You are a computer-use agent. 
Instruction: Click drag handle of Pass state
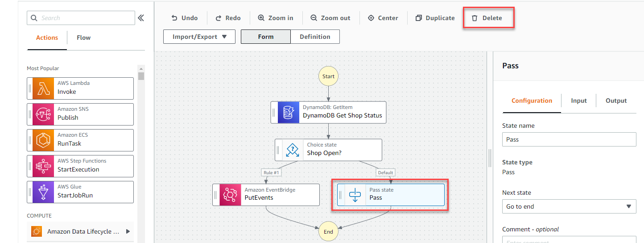pyautogui.click(x=341, y=195)
